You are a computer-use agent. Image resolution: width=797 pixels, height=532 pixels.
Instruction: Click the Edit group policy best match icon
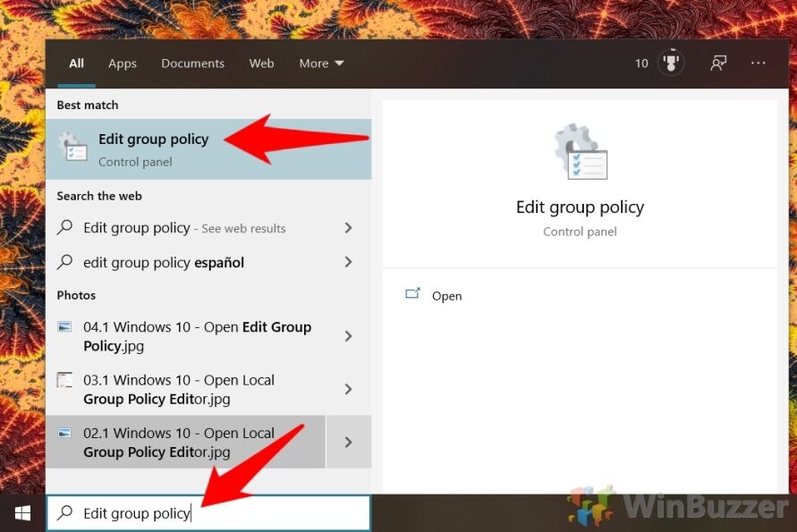(72, 148)
